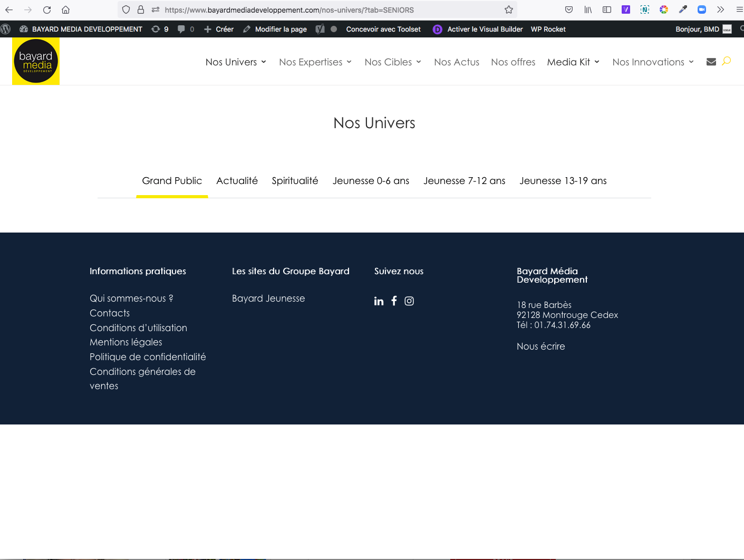Click the address line 92128 Montrouge Cedex
This screenshot has height=560, width=744.
click(x=567, y=315)
